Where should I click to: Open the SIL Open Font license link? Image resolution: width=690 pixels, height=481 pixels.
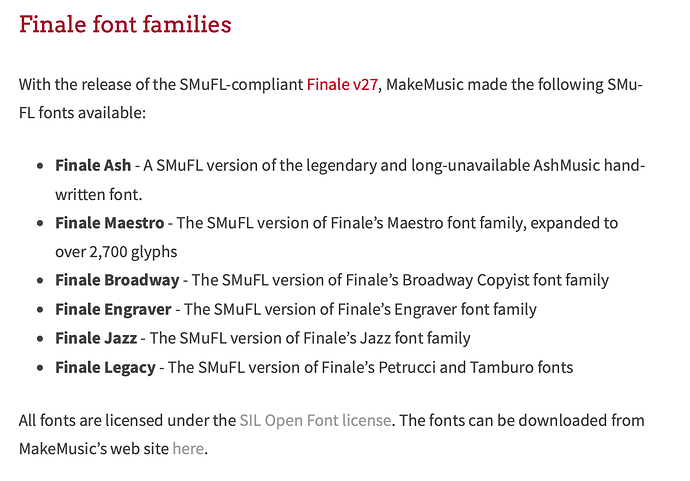pos(315,420)
